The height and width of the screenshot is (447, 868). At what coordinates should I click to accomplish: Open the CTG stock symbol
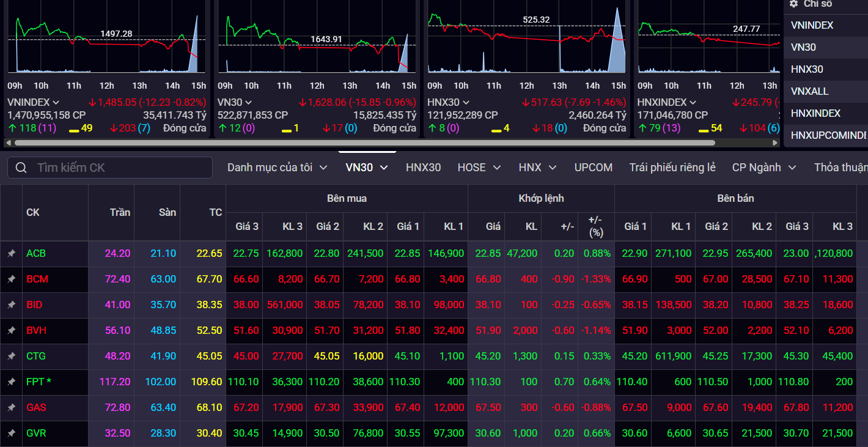click(x=36, y=356)
